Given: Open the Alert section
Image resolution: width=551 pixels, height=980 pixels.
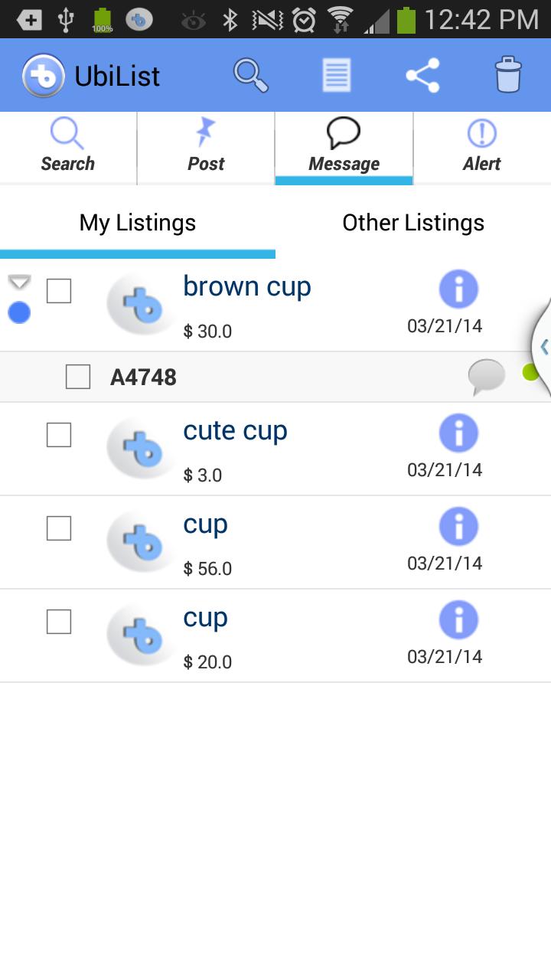Looking at the screenshot, I should pyautogui.click(x=482, y=148).
